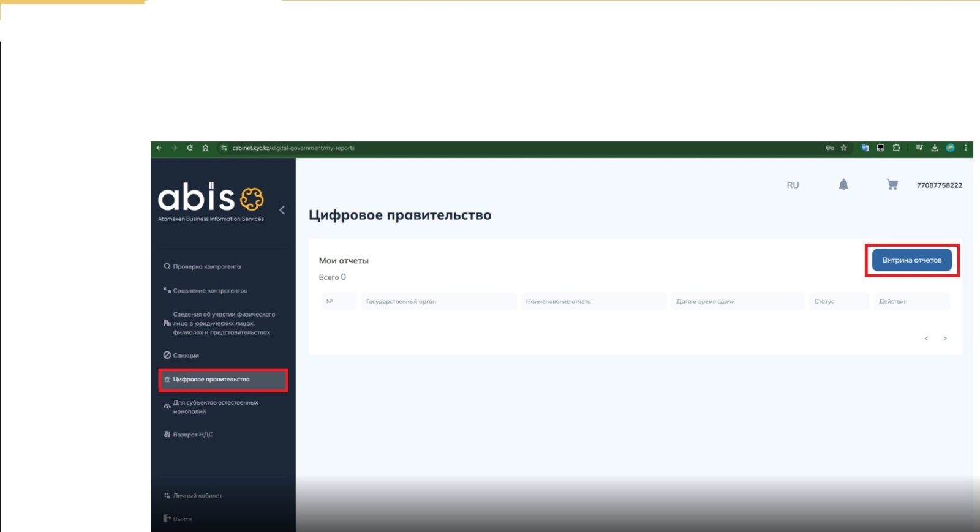Open the Личный кабинет link

click(197, 496)
